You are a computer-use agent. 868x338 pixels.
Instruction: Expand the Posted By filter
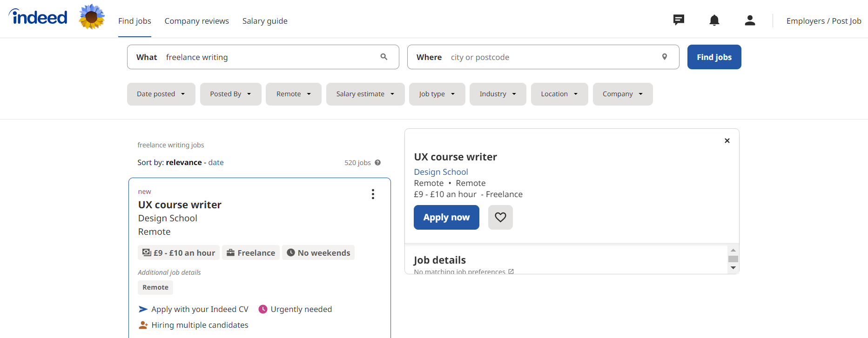pyautogui.click(x=231, y=94)
